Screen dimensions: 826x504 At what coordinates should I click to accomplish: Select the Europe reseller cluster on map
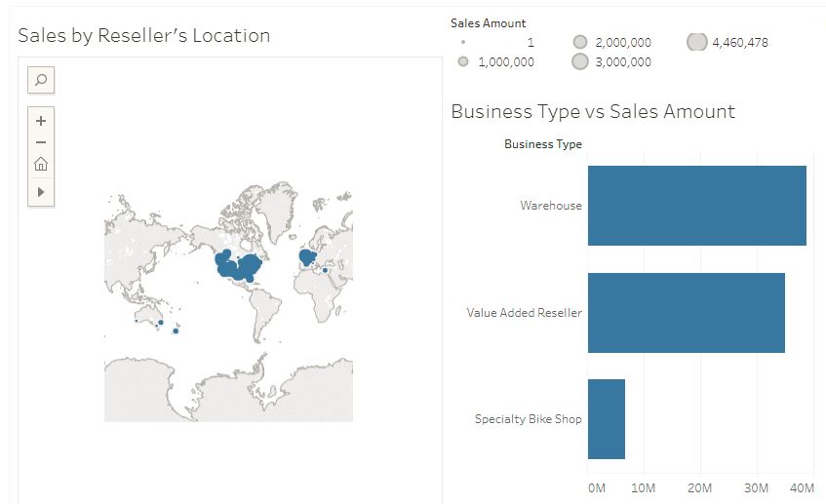[x=307, y=257]
